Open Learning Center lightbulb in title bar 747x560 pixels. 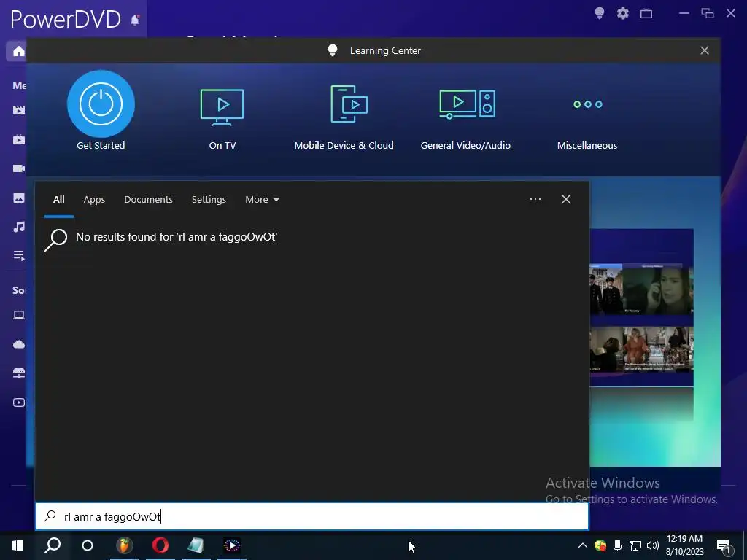(600, 13)
